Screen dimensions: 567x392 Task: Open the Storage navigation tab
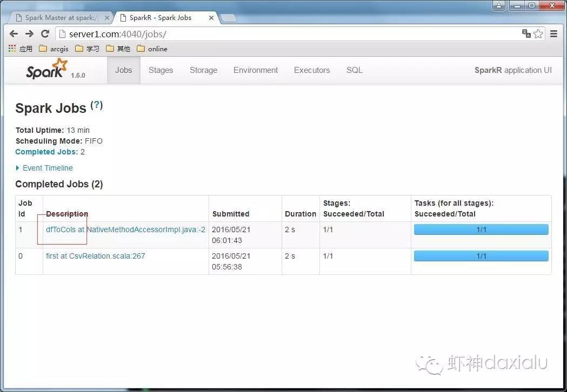tap(204, 70)
